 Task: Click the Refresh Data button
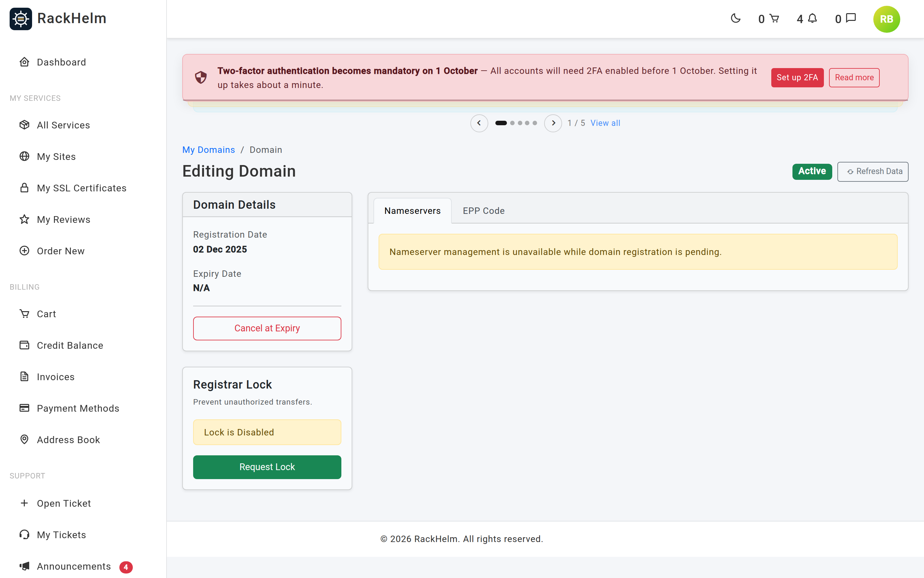pyautogui.click(x=872, y=171)
